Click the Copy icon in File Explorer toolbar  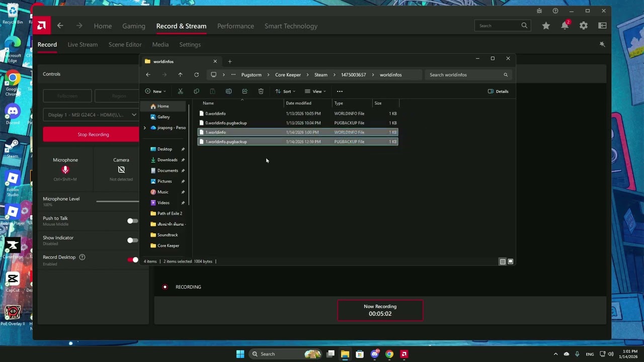tap(196, 92)
